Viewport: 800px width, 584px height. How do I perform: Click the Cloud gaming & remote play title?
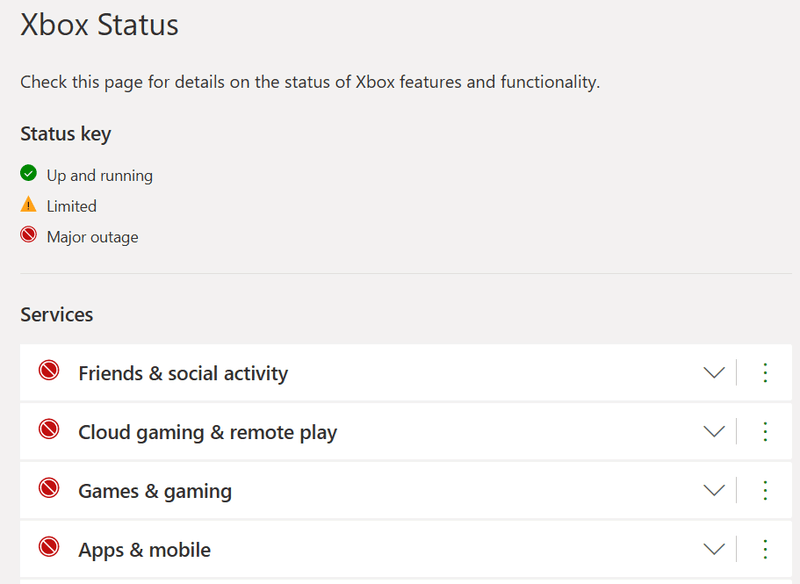[207, 432]
